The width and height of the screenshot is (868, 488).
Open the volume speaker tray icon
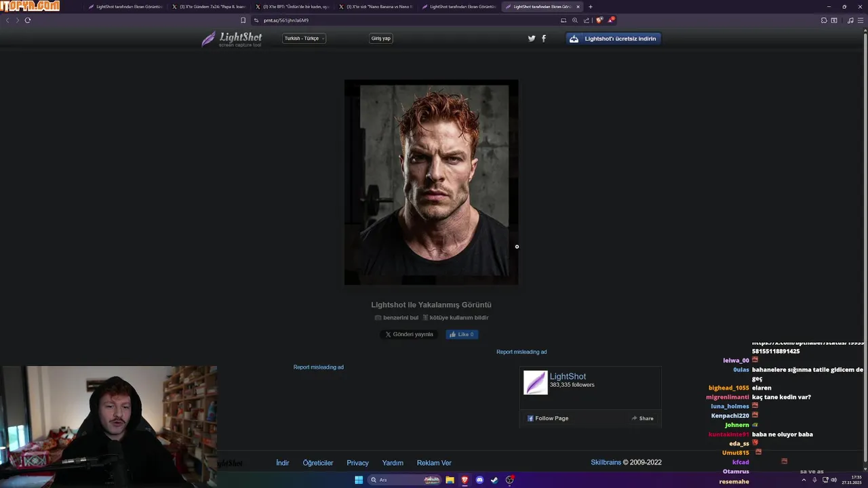point(833,480)
